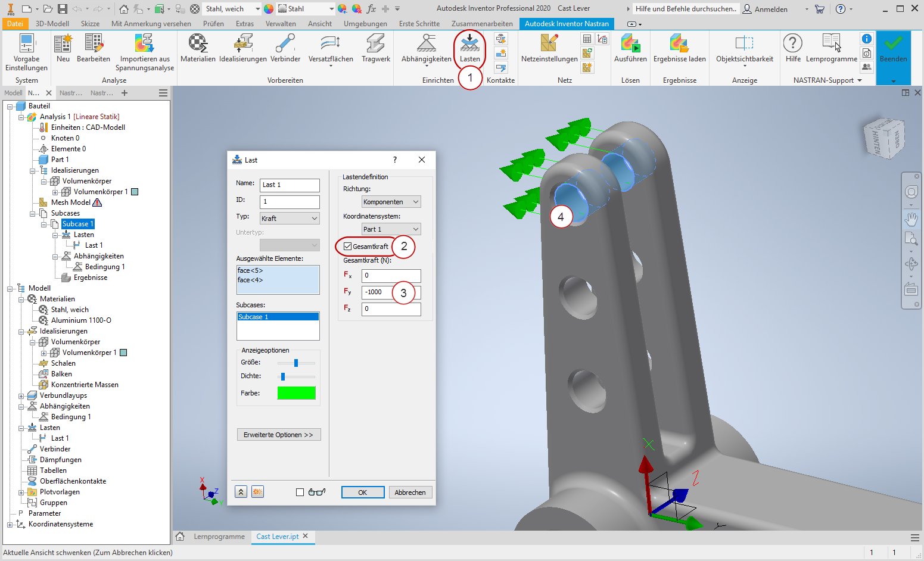This screenshot has width=924, height=561.
Task: Run the analysis with Ausführen
Action: pos(630,48)
